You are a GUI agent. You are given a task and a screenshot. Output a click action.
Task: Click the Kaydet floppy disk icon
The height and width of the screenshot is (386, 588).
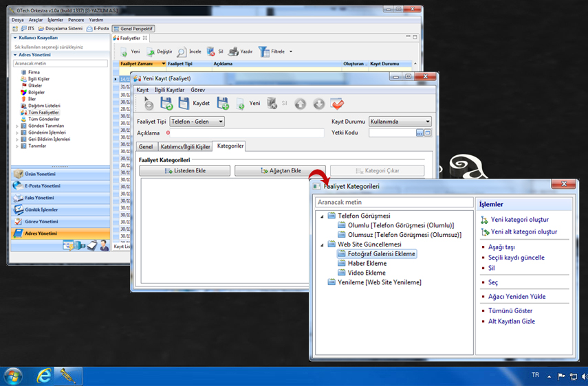184,103
